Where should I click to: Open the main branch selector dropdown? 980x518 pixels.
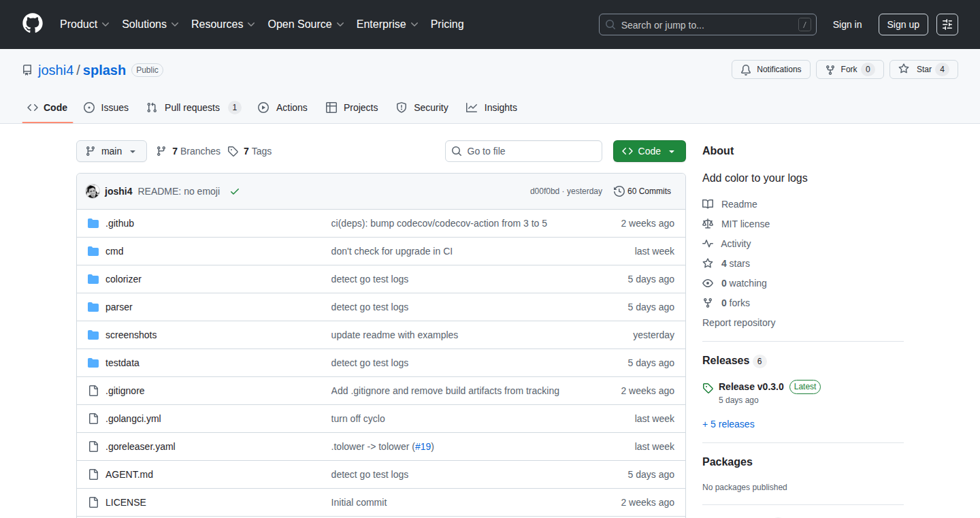pos(112,151)
